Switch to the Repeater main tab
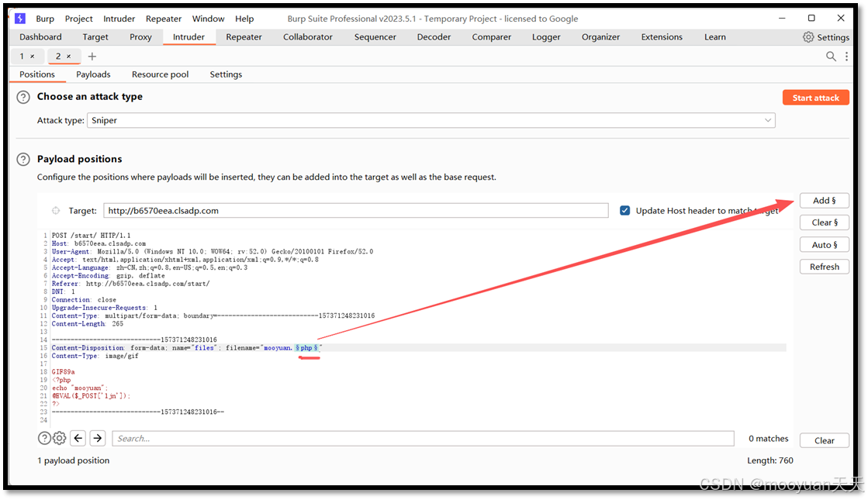The width and height of the screenshot is (868, 500). [244, 37]
